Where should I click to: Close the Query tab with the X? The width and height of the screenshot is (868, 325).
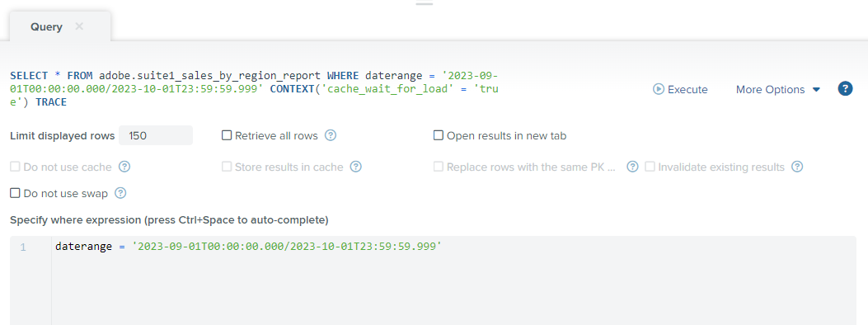(x=79, y=26)
